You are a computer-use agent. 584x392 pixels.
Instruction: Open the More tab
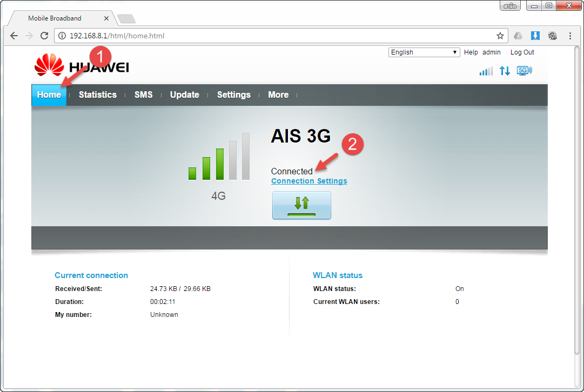tap(278, 95)
